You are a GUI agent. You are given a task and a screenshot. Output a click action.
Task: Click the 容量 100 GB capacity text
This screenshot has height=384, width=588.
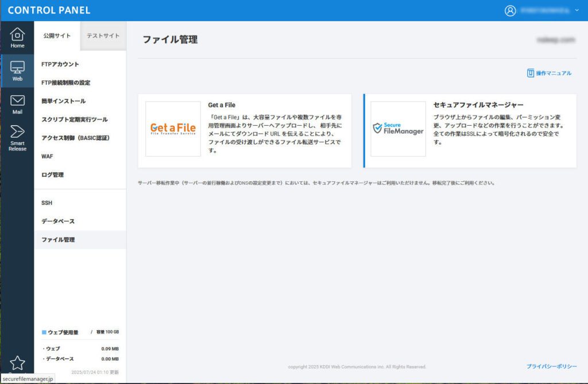coord(107,332)
